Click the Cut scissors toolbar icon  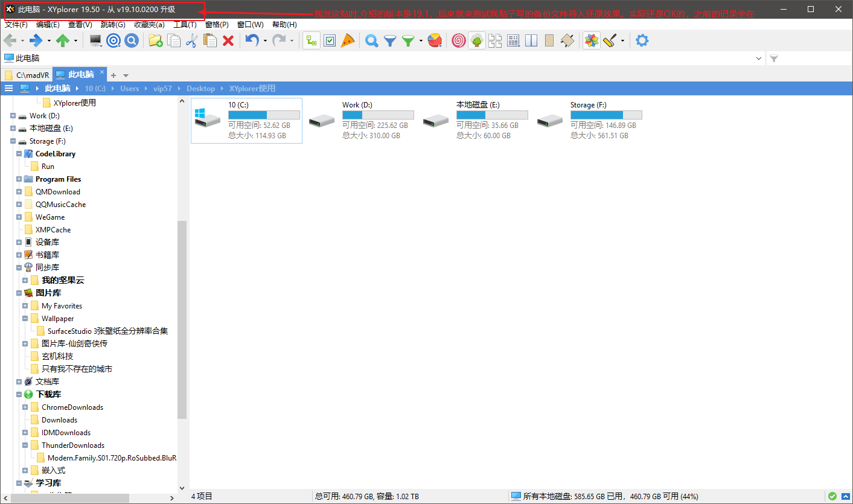pyautogui.click(x=191, y=40)
